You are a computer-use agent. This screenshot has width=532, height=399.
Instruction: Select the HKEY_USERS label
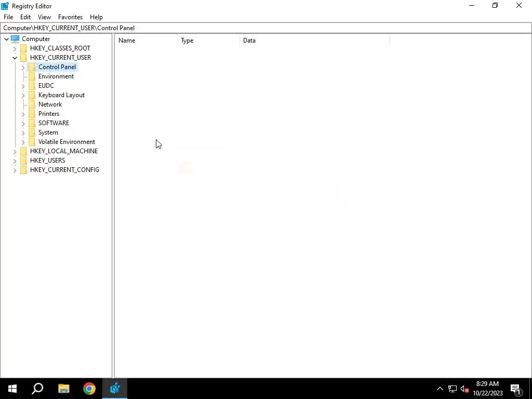(47, 160)
